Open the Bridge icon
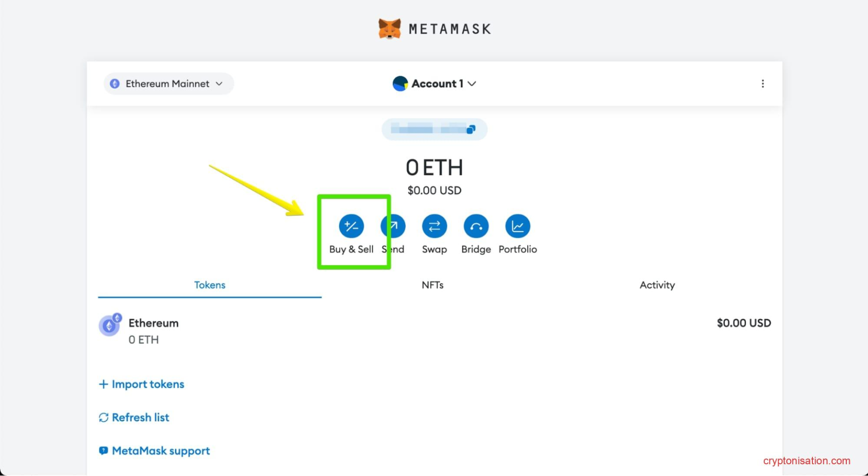This screenshot has height=476, width=868. pos(476,226)
